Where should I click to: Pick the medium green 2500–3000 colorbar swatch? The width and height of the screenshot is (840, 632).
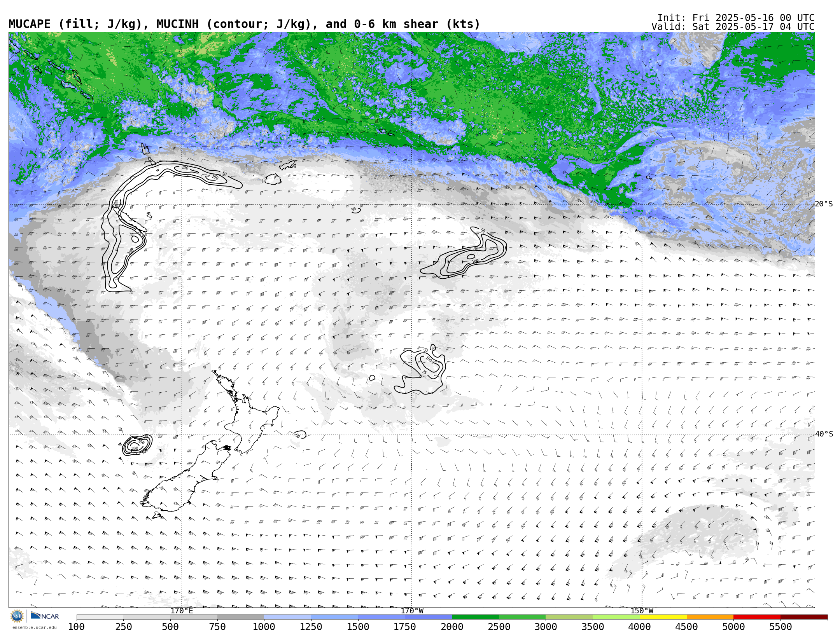[x=522, y=617]
